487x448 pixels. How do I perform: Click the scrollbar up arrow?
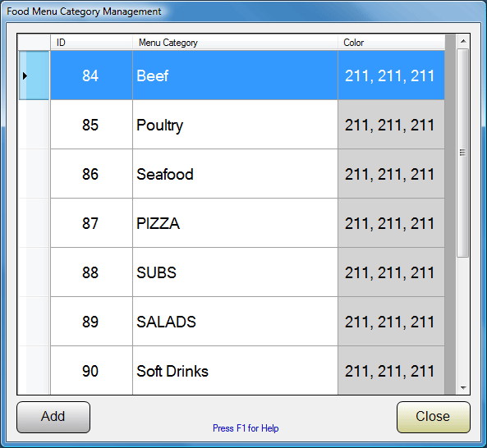coord(463,41)
